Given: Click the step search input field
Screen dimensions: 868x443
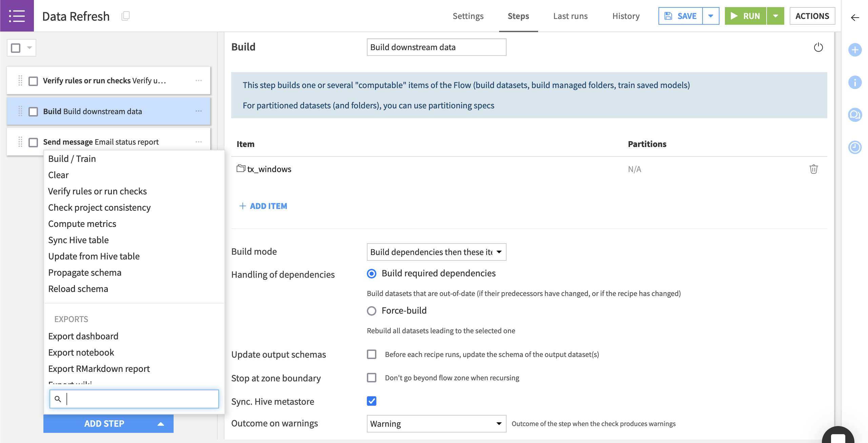Looking at the screenshot, I should pyautogui.click(x=139, y=399).
